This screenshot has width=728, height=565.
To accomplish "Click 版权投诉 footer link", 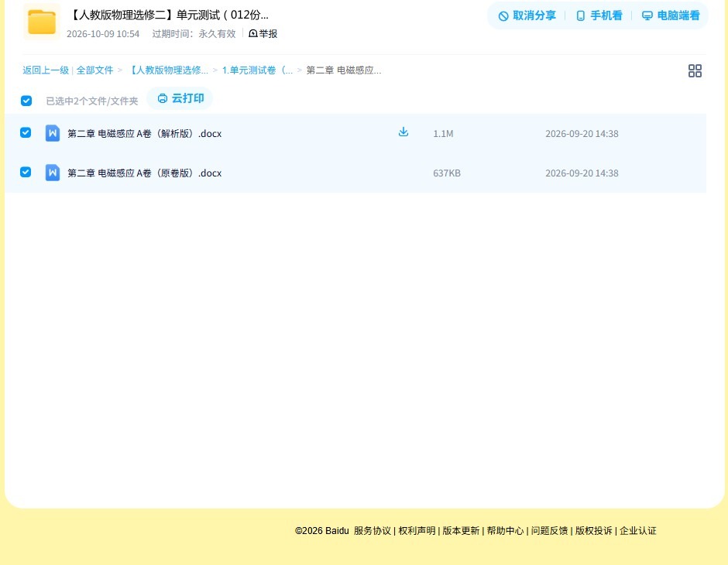I will click(594, 531).
